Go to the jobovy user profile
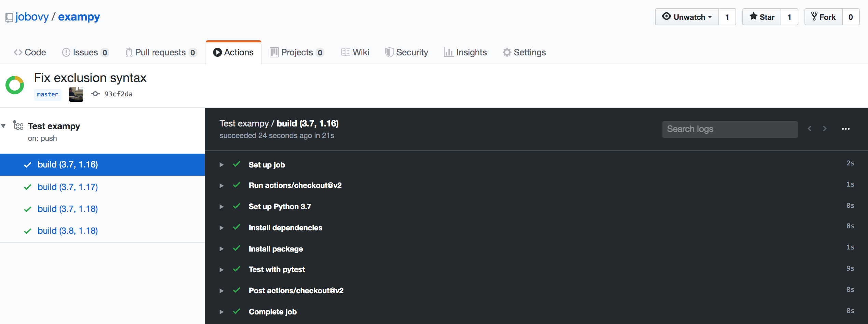This screenshot has height=324, width=868. point(32,16)
